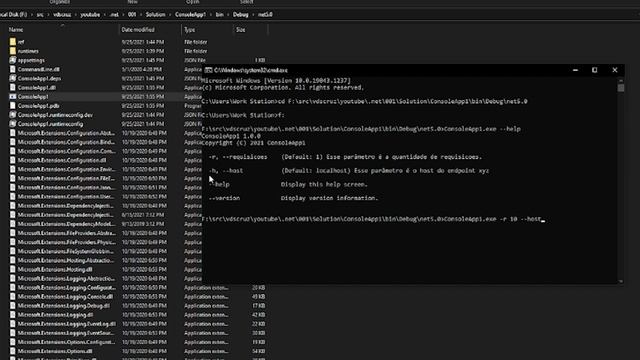Open the vdscruz breadcrumb segment
Image resolution: width=640 pixels, height=360 pixels.
[62, 15]
